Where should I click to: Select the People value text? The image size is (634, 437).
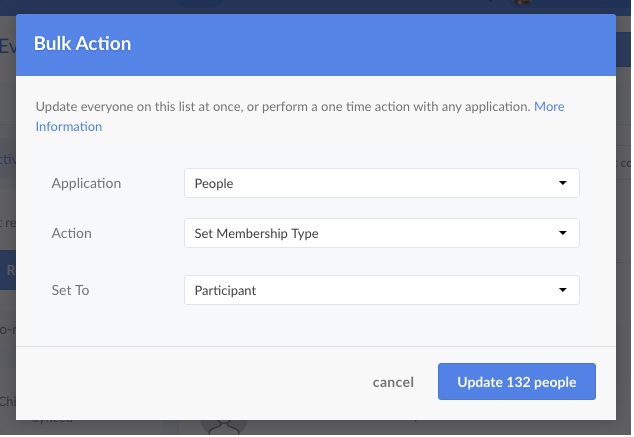(214, 184)
